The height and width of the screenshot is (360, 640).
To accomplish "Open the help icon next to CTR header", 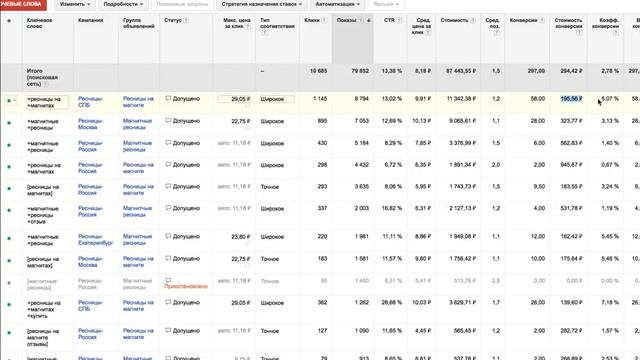I will point(399,20).
